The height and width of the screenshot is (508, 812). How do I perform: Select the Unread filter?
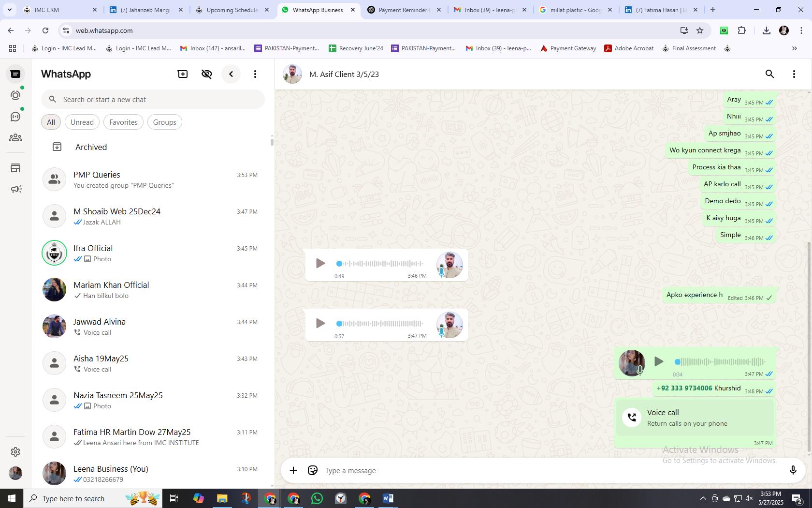click(82, 122)
